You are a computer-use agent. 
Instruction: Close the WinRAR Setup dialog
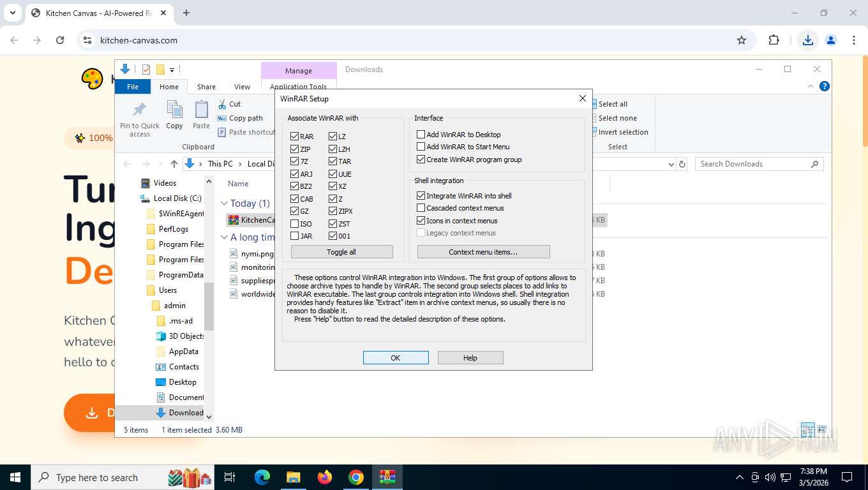point(582,98)
